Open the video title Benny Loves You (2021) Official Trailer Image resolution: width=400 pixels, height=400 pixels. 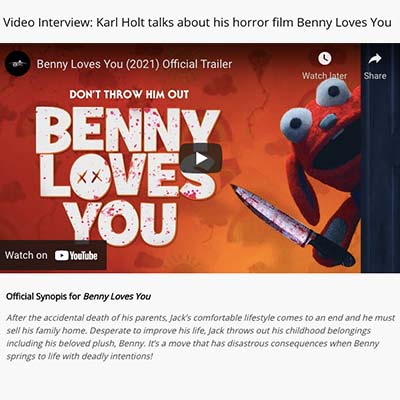(x=134, y=64)
